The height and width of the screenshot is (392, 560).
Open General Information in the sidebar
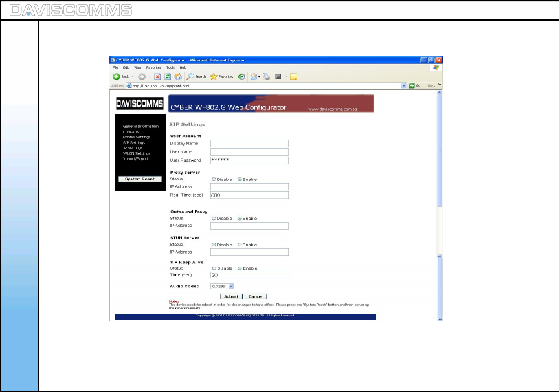point(140,126)
